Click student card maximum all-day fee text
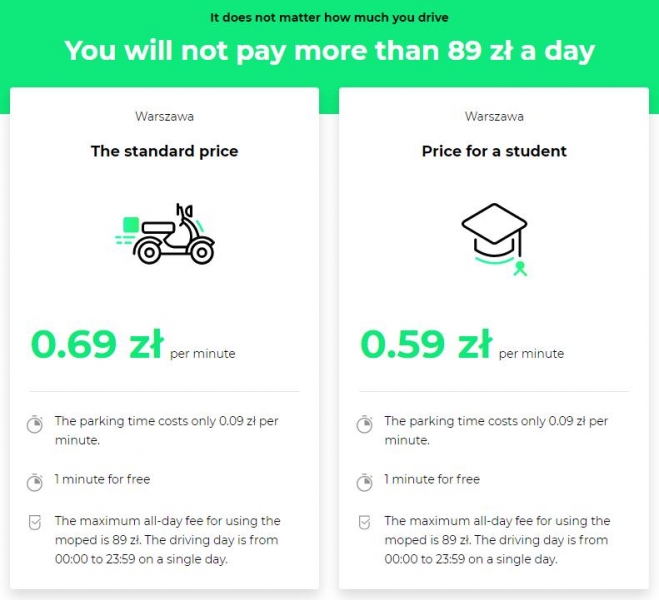 click(497, 540)
